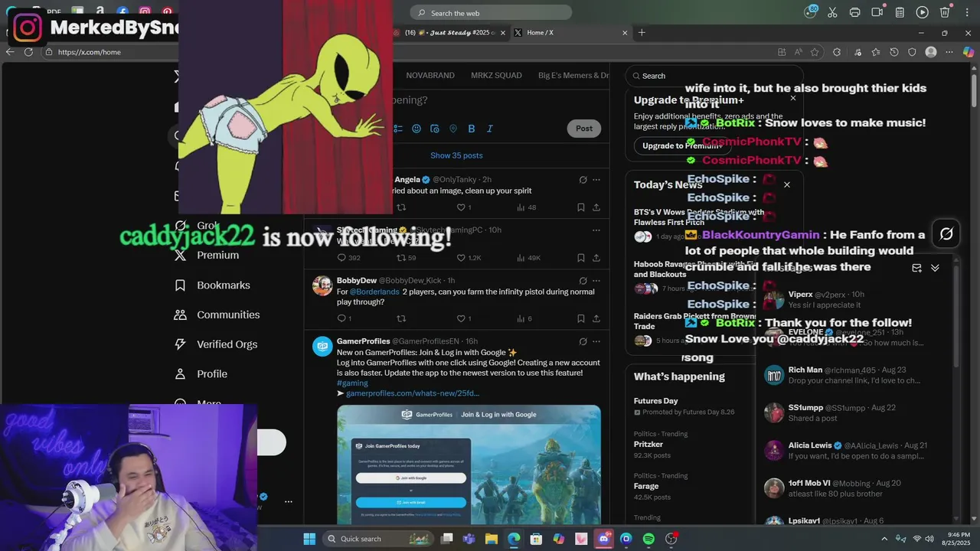Open browser favorites star in address bar
This screenshot has width=980, height=551.
tap(815, 52)
